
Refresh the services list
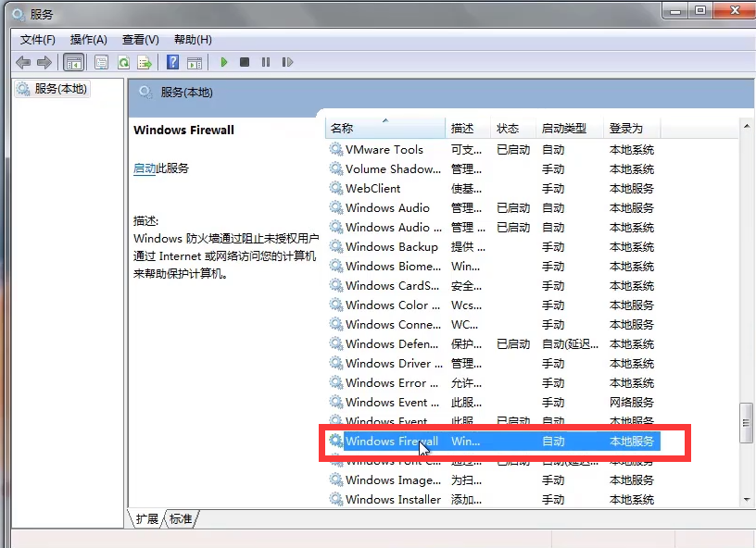pos(123,62)
